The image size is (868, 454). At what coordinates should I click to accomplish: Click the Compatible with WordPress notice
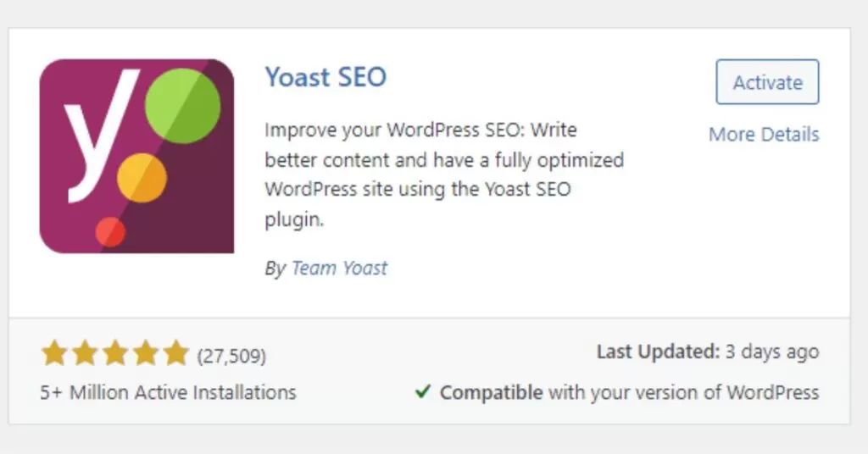point(617,392)
